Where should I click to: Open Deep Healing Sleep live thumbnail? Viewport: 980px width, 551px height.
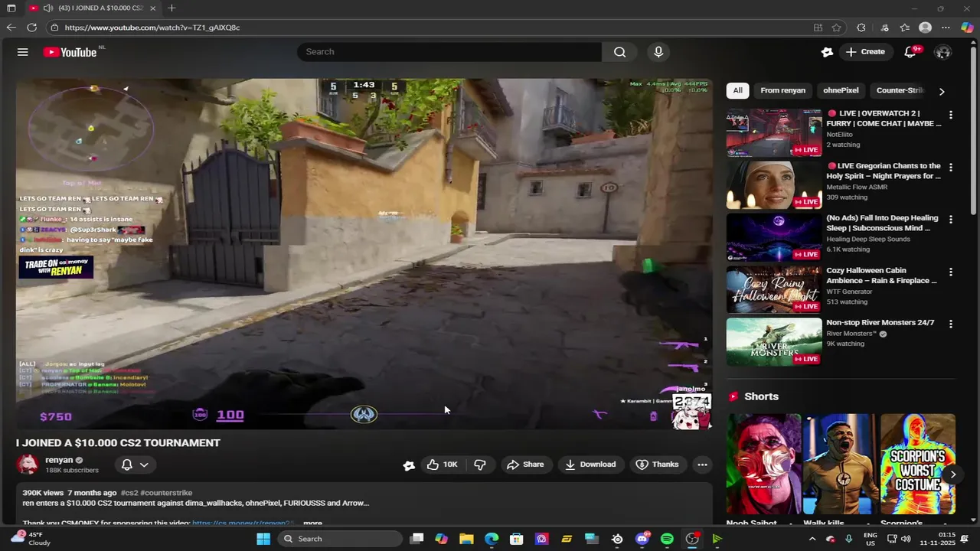pyautogui.click(x=773, y=237)
